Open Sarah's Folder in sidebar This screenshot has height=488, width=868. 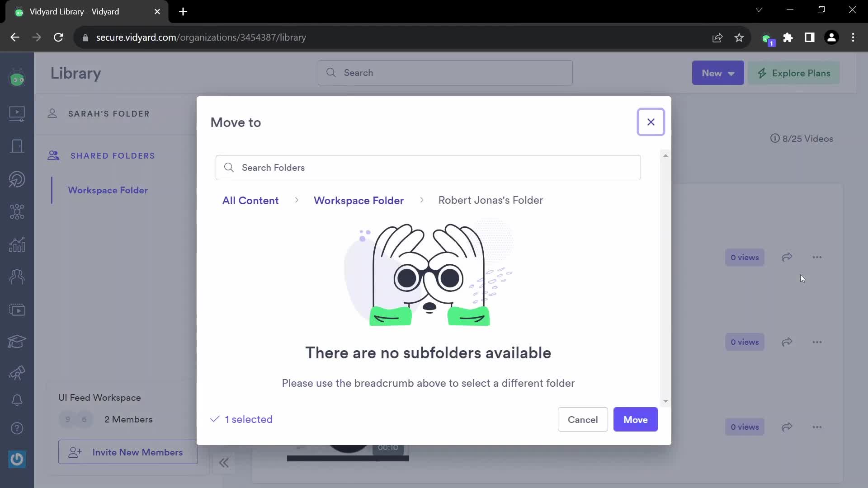108,113
